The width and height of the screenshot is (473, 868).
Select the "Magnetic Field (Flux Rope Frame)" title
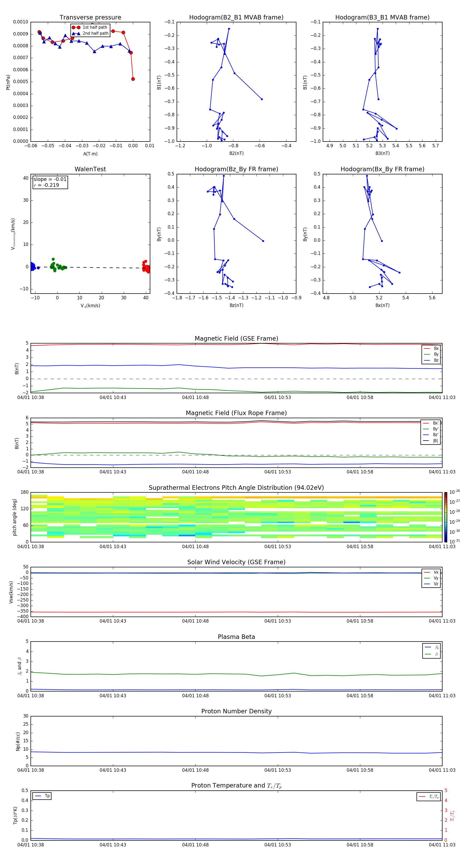click(236, 413)
